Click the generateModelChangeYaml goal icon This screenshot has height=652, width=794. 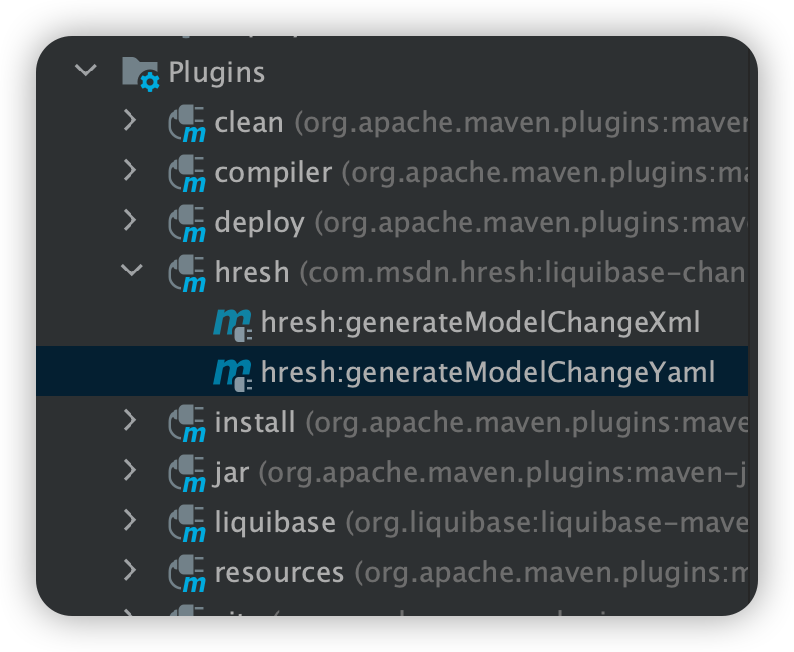click(232, 375)
